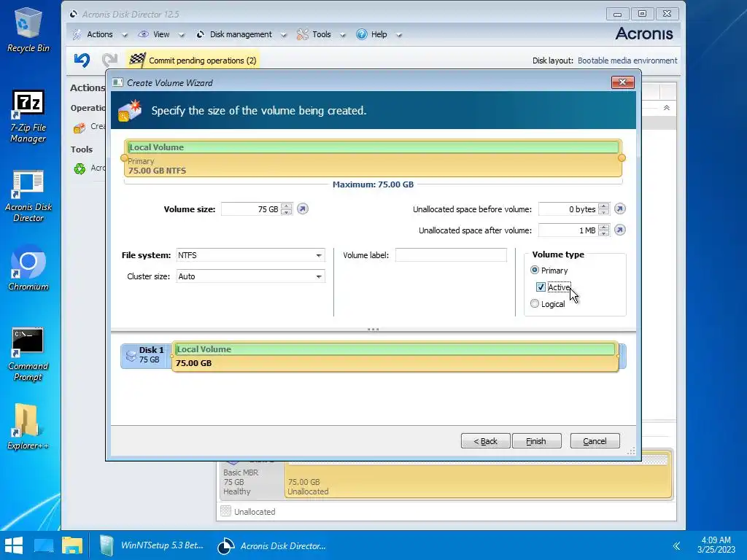Expand Tools menu arrow
747x560 pixels.
tap(343, 35)
